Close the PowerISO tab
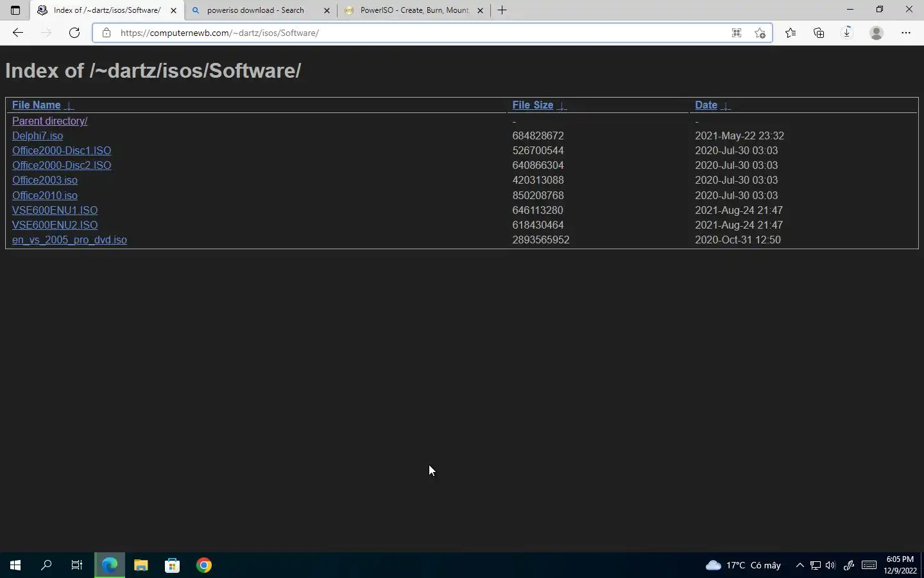The width and height of the screenshot is (924, 578). tap(480, 10)
